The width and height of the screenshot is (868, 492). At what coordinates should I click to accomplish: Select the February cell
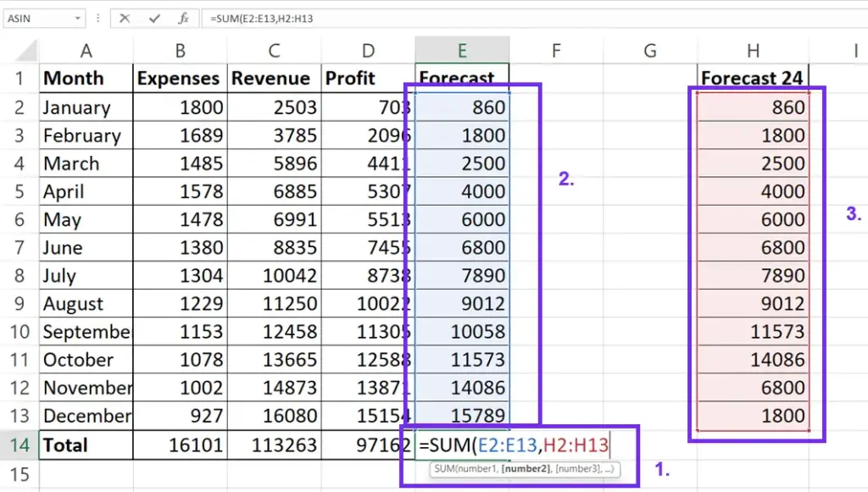(86, 135)
